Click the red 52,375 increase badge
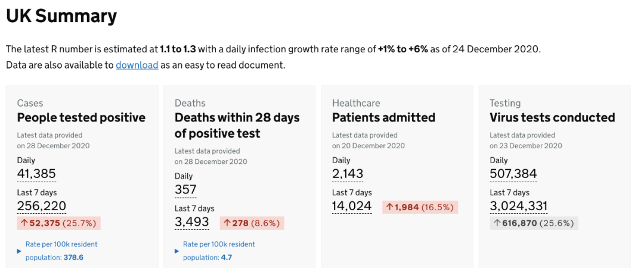 click(x=58, y=223)
